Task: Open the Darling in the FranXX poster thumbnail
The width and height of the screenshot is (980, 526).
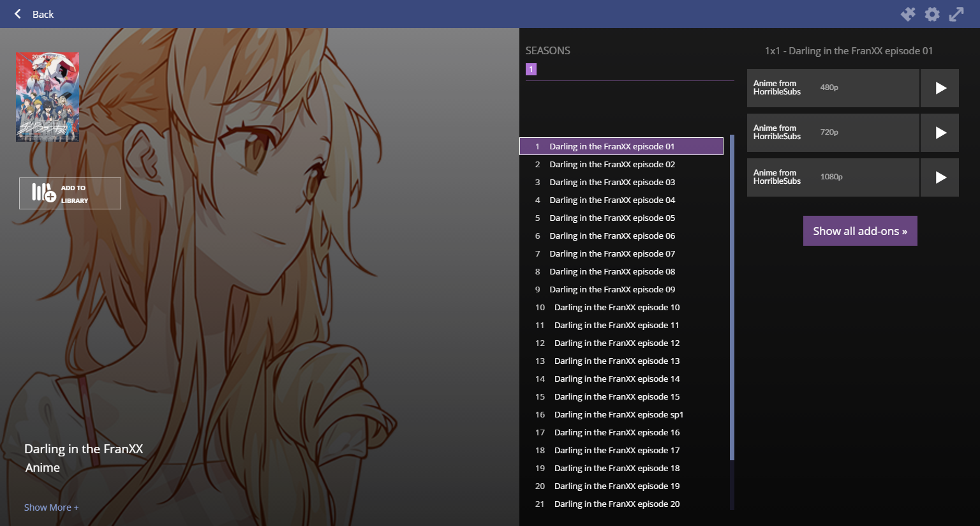Action: pyautogui.click(x=48, y=97)
